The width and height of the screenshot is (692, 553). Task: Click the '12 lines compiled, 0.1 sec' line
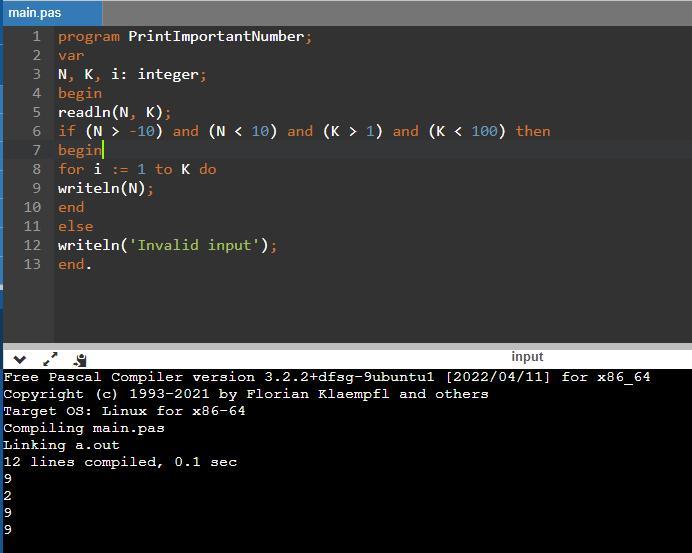pyautogui.click(x=120, y=462)
